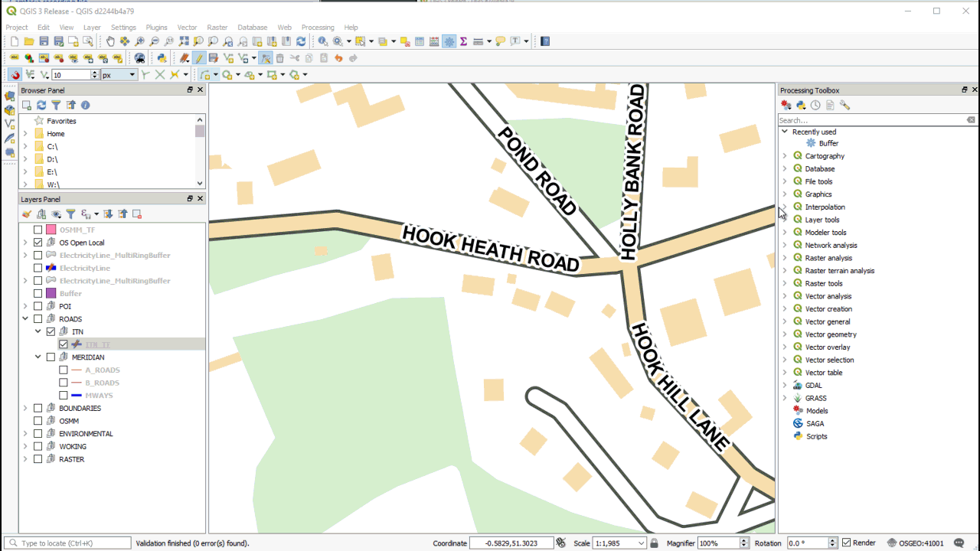980x551 pixels.
Task: Select the Identify Features tool
Action: (x=322, y=41)
